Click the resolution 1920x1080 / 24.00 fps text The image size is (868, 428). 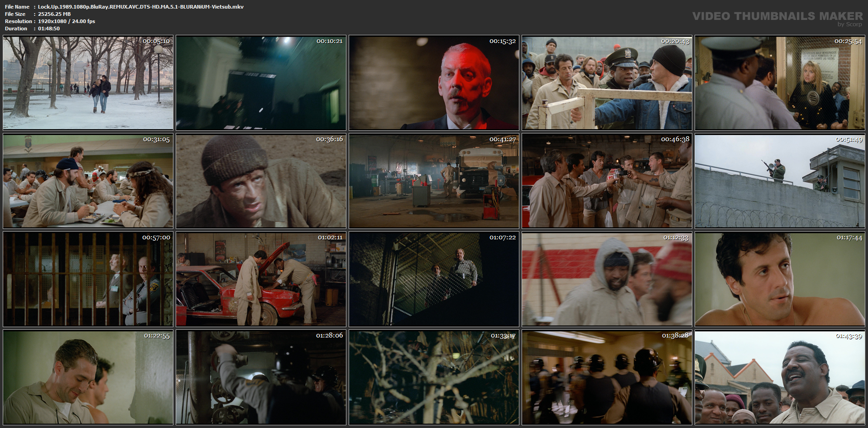tap(67, 21)
